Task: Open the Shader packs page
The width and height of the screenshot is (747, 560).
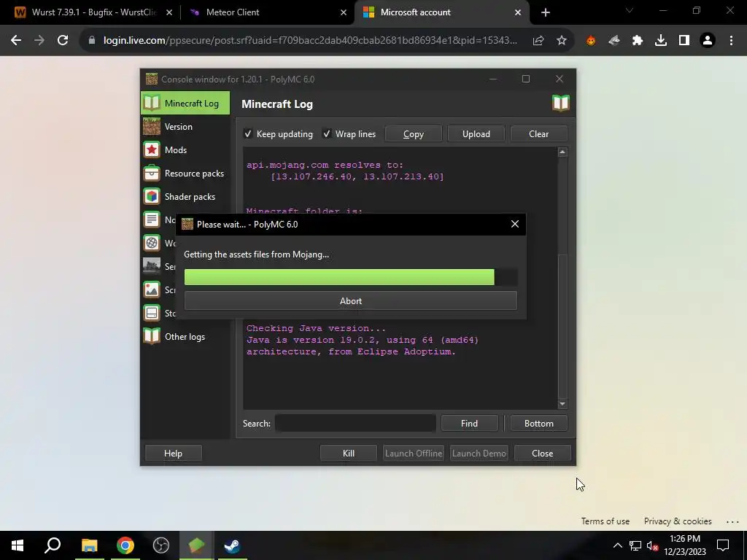Action: pos(185,197)
